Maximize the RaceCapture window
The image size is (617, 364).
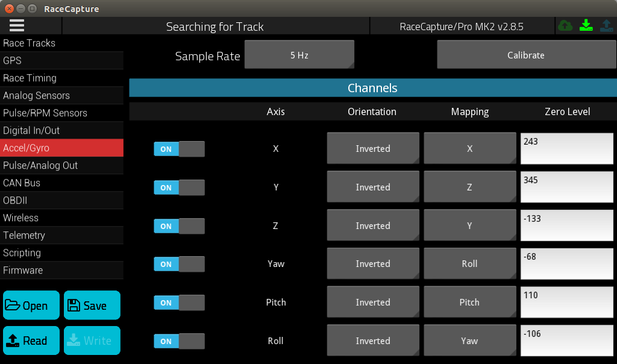pos(33,8)
